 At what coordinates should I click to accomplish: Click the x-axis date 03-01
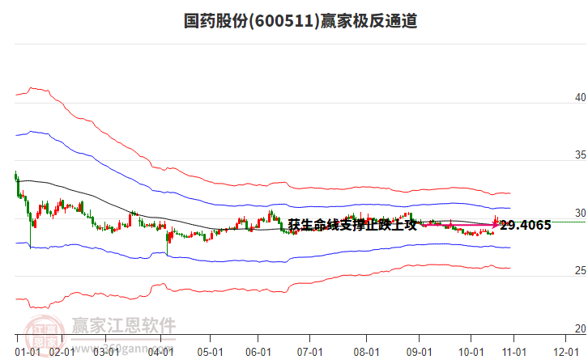[x=106, y=353]
